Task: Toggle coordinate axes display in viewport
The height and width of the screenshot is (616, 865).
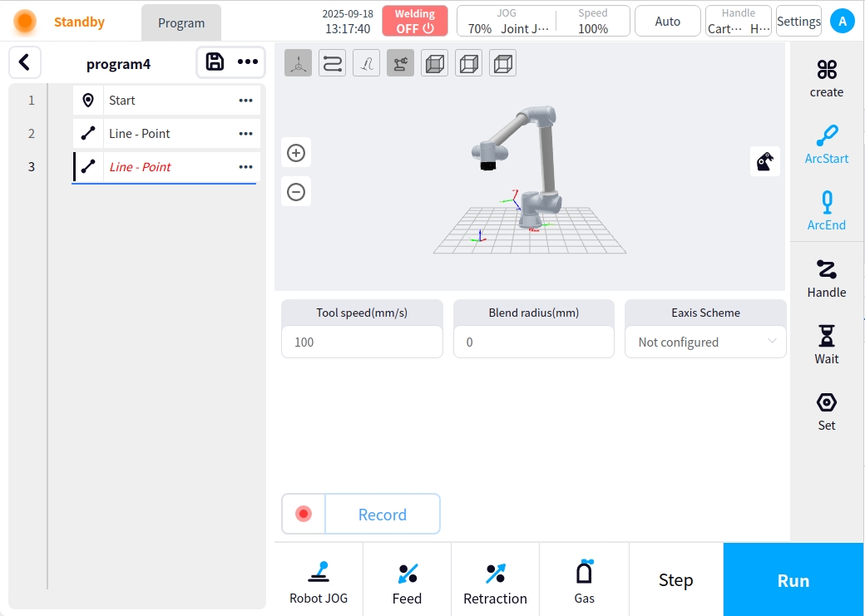Action: point(298,63)
